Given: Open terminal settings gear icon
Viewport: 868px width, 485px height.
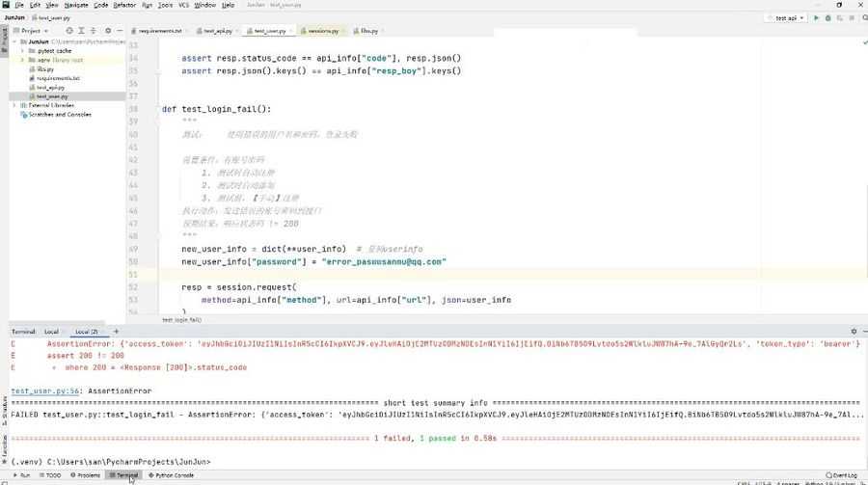Looking at the screenshot, I should click(x=854, y=331).
